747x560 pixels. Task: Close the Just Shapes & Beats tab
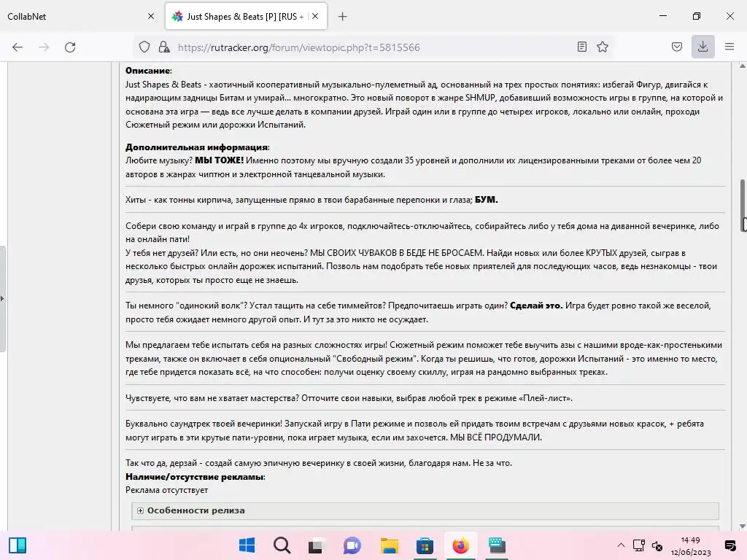coord(315,16)
